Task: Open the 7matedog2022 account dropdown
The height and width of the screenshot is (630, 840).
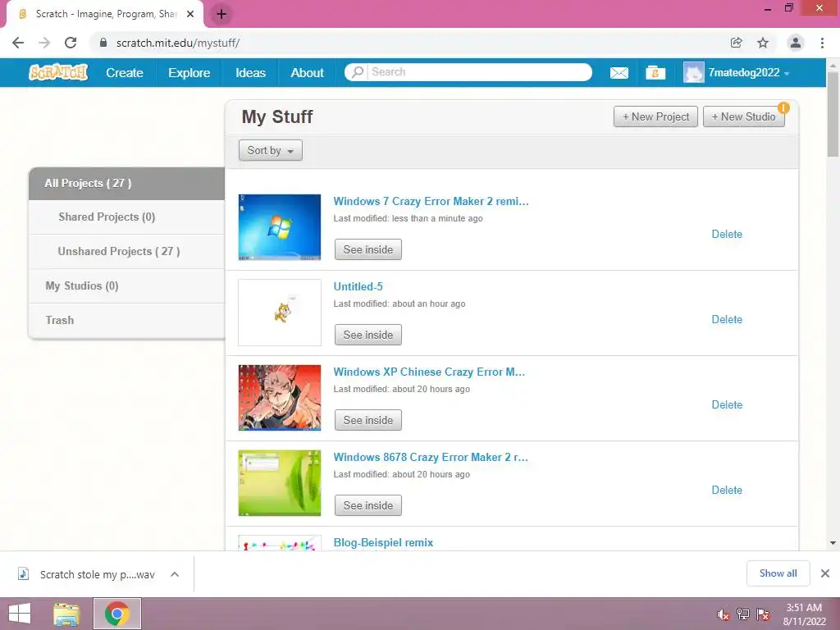Action: (x=749, y=72)
